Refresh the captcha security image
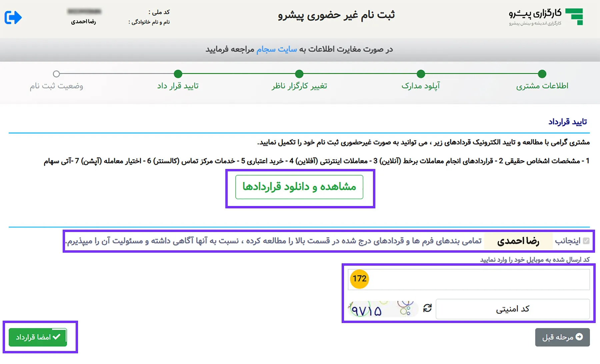 [x=428, y=309]
